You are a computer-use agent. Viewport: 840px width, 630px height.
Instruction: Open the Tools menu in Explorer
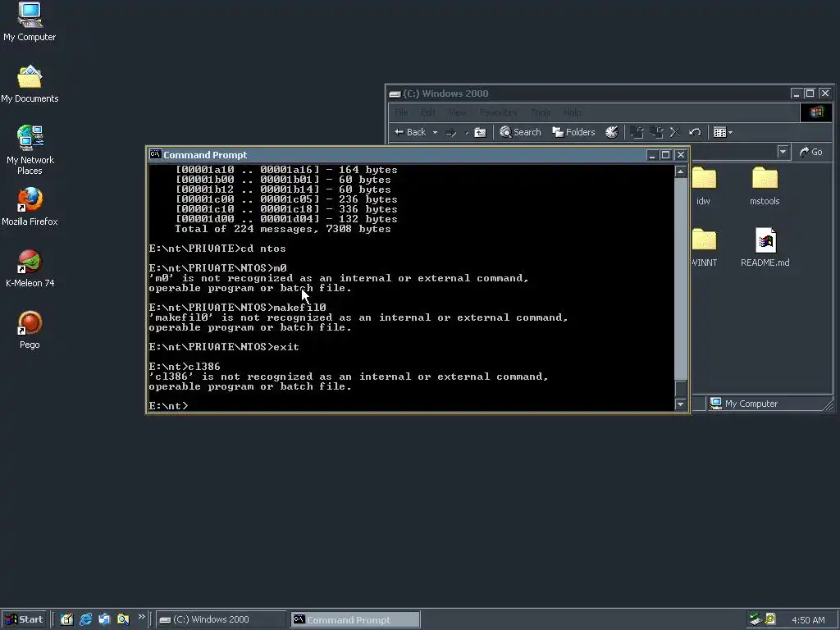pos(541,112)
